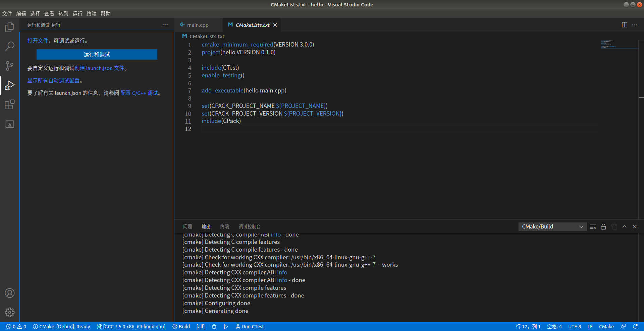Click the 创建 launch.json 文件 link
Image resolution: width=644 pixels, height=331 pixels.
(x=100, y=68)
